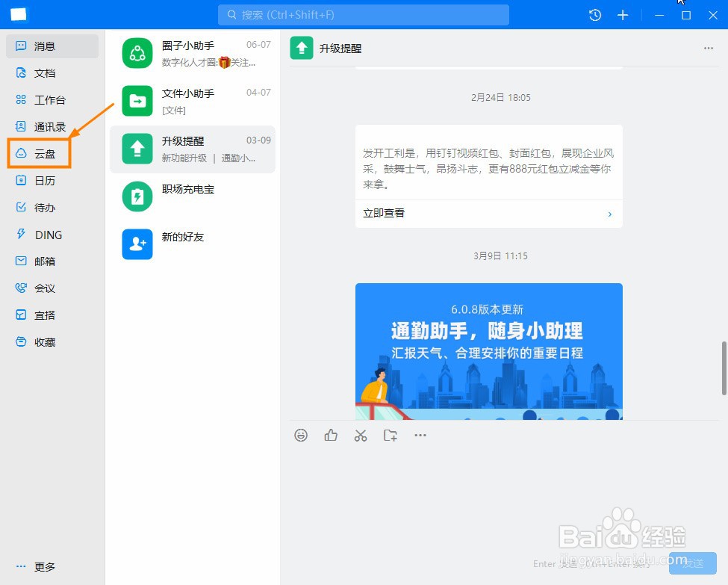Click the thumbs-up icon in toolbar
Viewport: 728px width, 585px height.
click(331, 436)
